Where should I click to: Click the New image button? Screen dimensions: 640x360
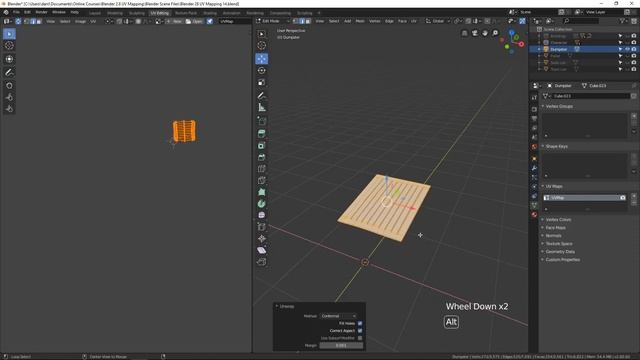pos(174,21)
